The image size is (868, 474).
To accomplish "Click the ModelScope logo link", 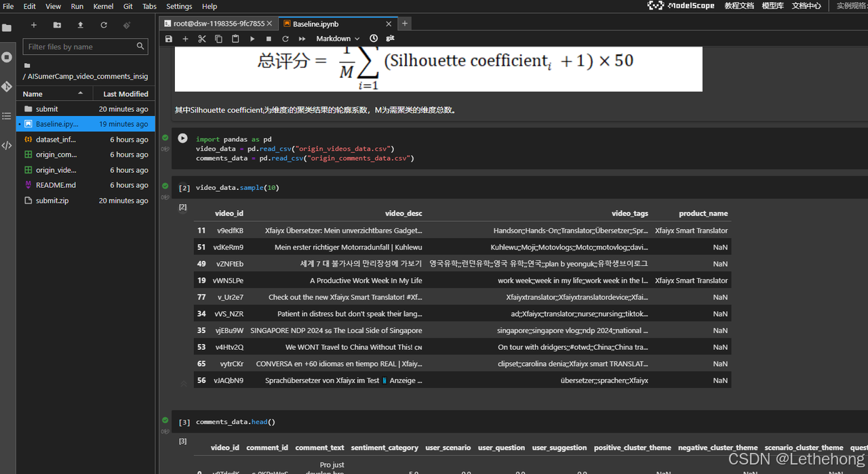I will [x=681, y=5].
